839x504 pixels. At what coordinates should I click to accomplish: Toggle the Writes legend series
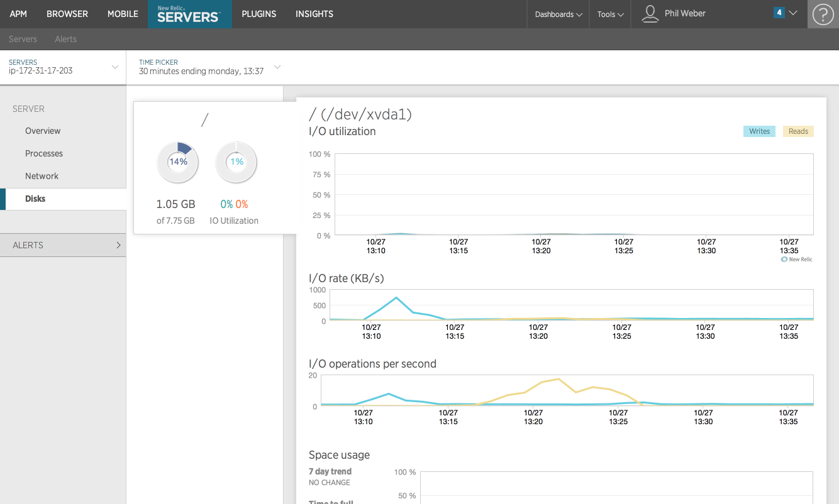point(759,131)
